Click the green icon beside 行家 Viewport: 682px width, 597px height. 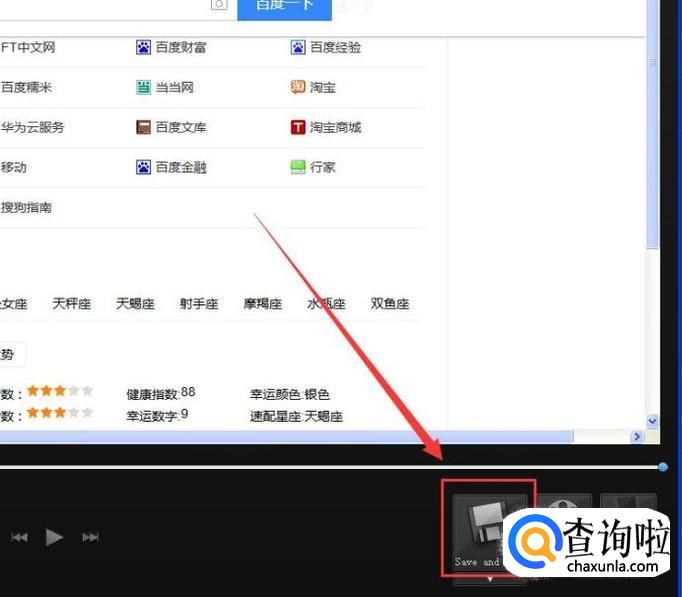298,167
